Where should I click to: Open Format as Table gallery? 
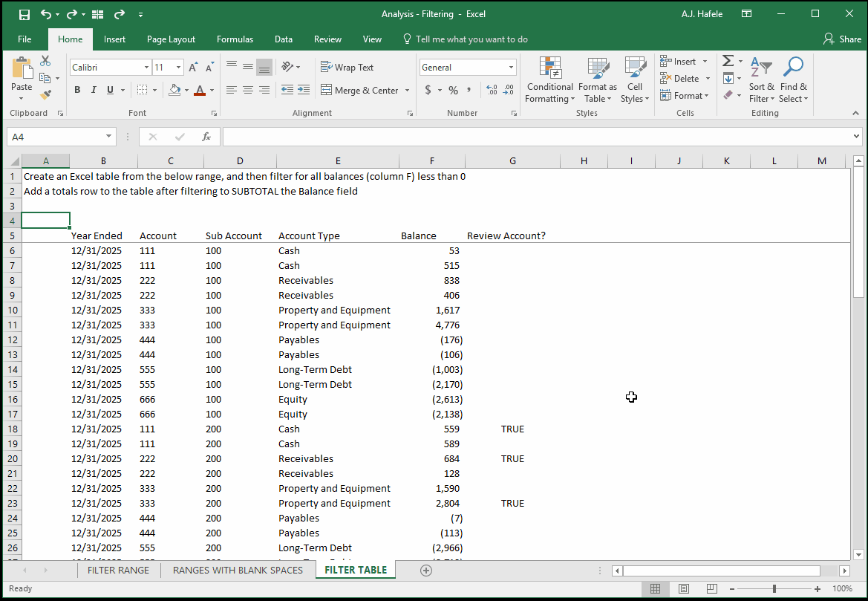598,80
